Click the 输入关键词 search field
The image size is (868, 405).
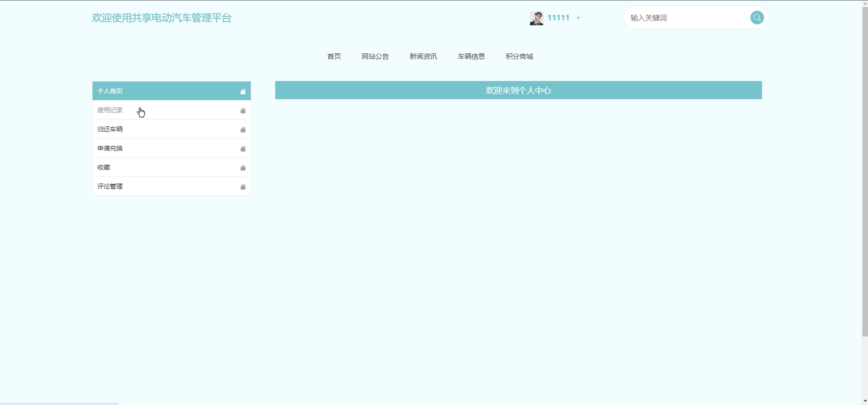[686, 18]
